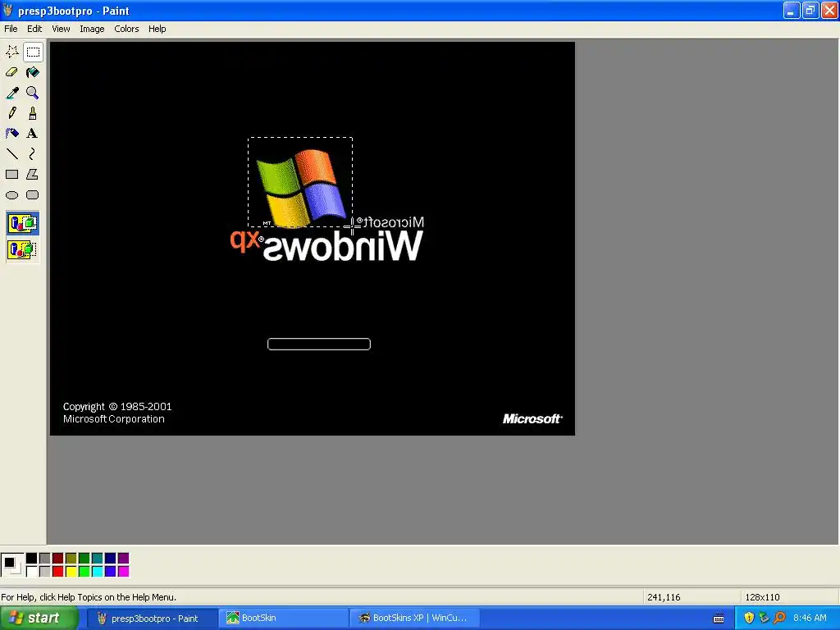The width and height of the screenshot is (840, 630).
Task: Select the Free-Form Select tool
Action: pyautogui.click(x=11, y=52)
